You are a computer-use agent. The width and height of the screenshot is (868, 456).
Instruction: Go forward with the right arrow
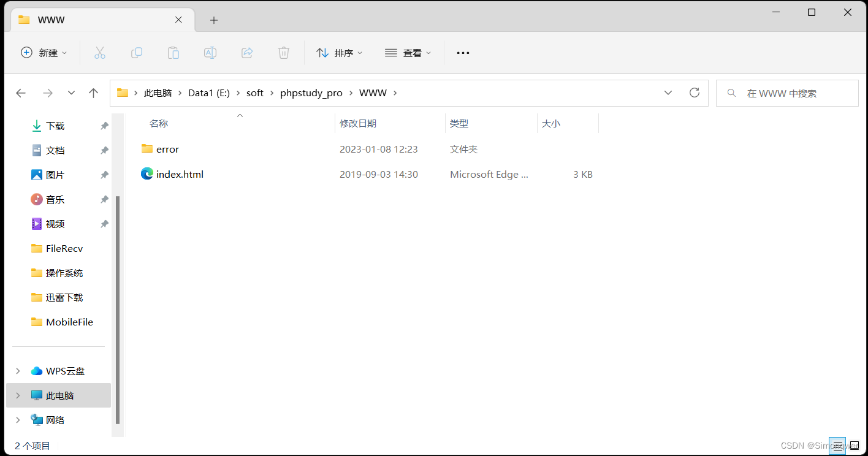[x=47, y=93]
